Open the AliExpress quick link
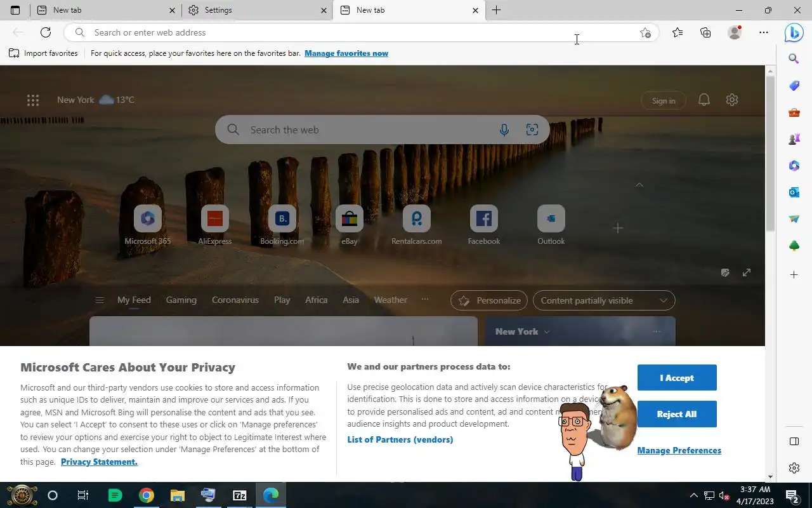 pyautogui.click(x=214, y=225)
